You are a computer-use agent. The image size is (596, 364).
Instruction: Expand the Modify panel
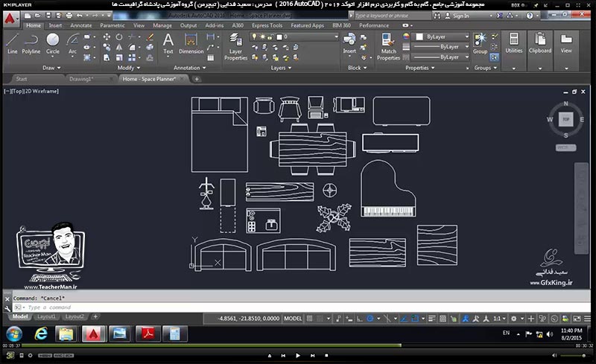point(128,68)
